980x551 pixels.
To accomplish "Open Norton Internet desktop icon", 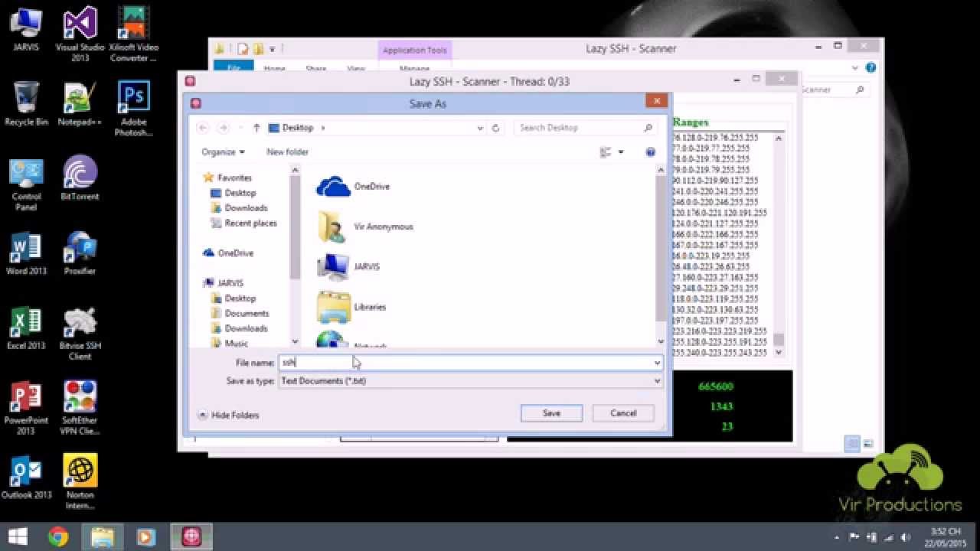I will (80, 482).
